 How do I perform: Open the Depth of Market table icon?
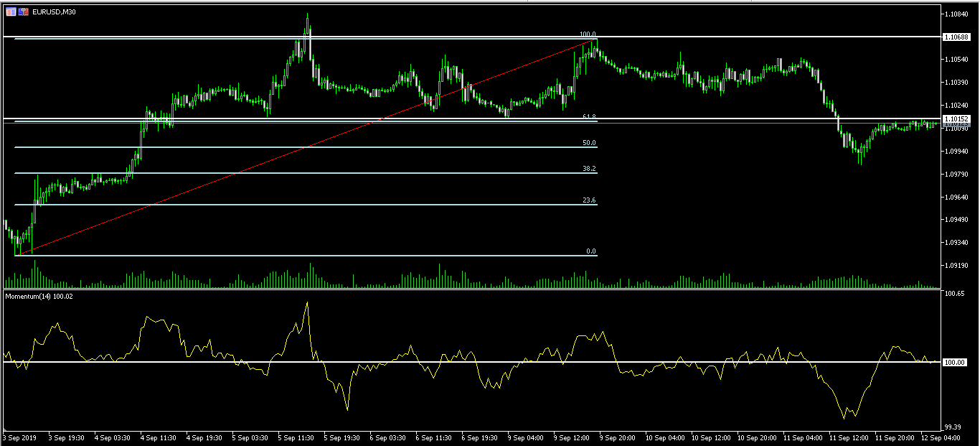coord(11,11)
